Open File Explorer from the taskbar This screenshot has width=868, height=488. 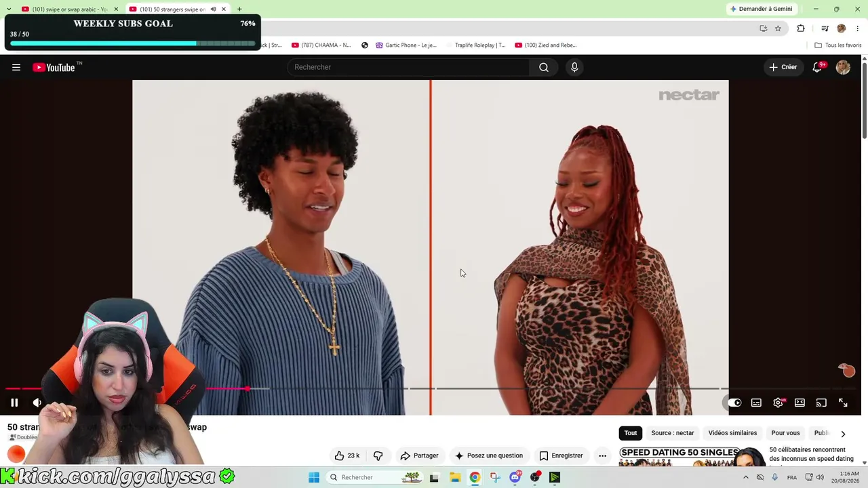(x=455, y=477)
